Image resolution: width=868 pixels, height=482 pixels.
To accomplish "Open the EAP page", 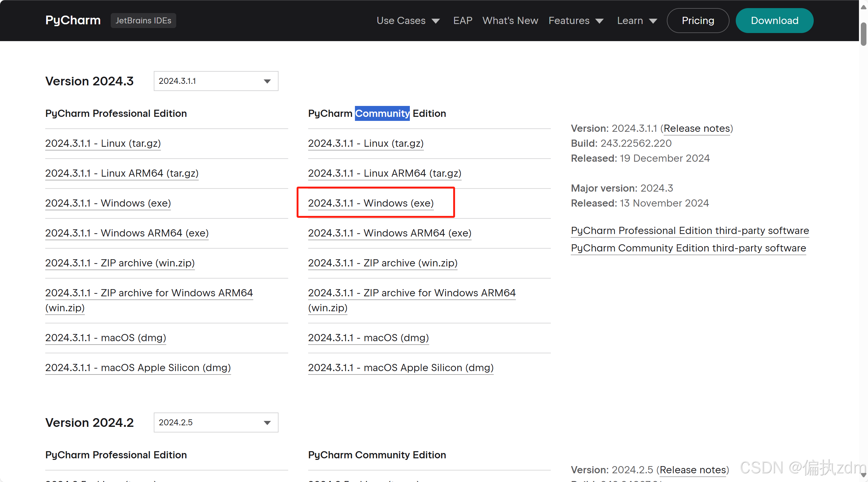I will pyautogui.click(x=463, y=21).
